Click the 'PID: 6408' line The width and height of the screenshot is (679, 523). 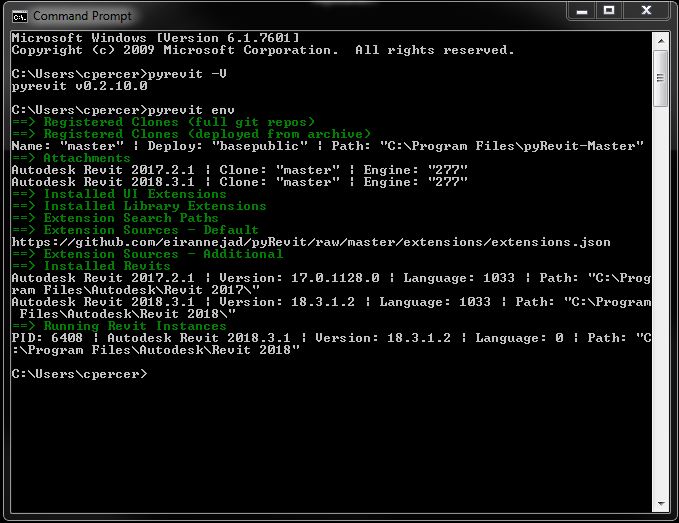click(x=331, y=344)
